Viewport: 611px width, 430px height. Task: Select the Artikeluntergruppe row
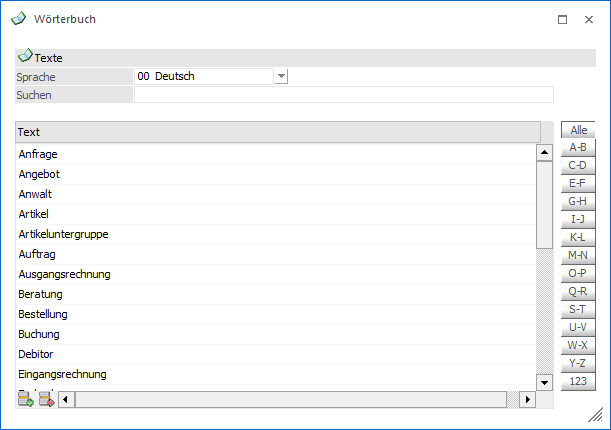click(64, 234)
